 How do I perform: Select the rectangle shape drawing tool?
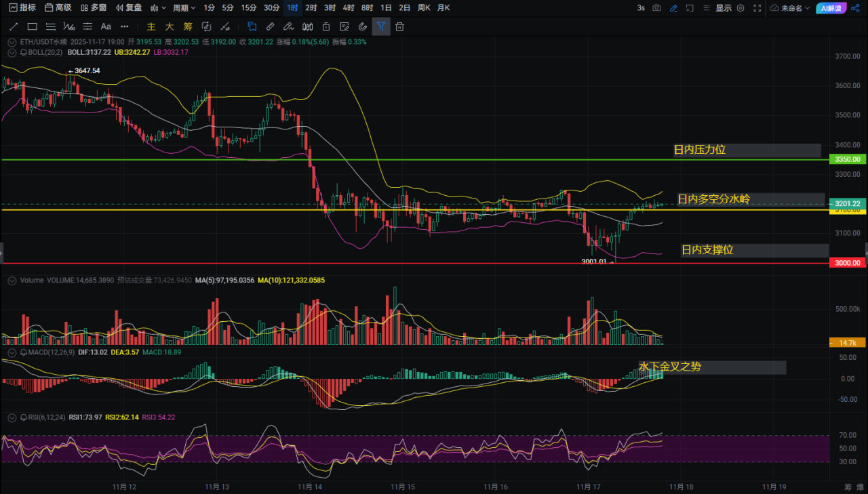click(x=32, y=26)
